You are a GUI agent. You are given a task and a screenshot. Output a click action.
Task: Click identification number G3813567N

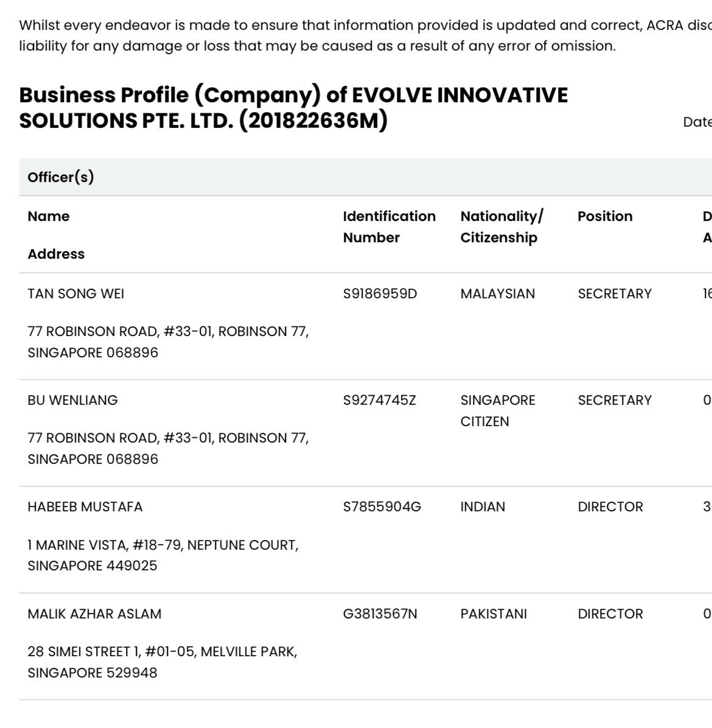click(380, 614)
